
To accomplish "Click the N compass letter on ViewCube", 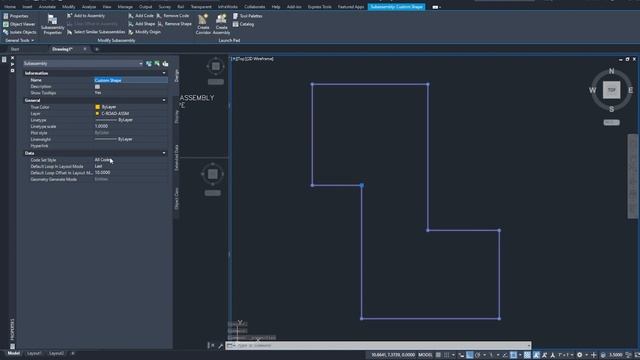I will (611, 71).
